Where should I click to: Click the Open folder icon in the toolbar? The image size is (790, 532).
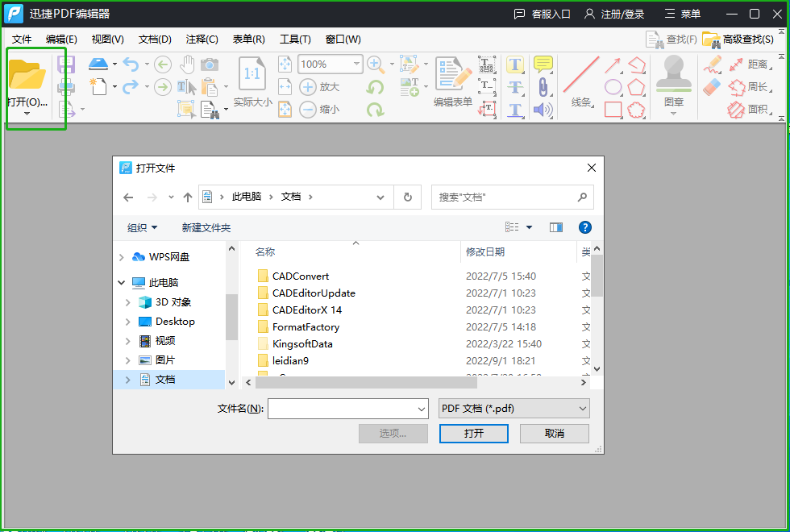click(27, 75)
